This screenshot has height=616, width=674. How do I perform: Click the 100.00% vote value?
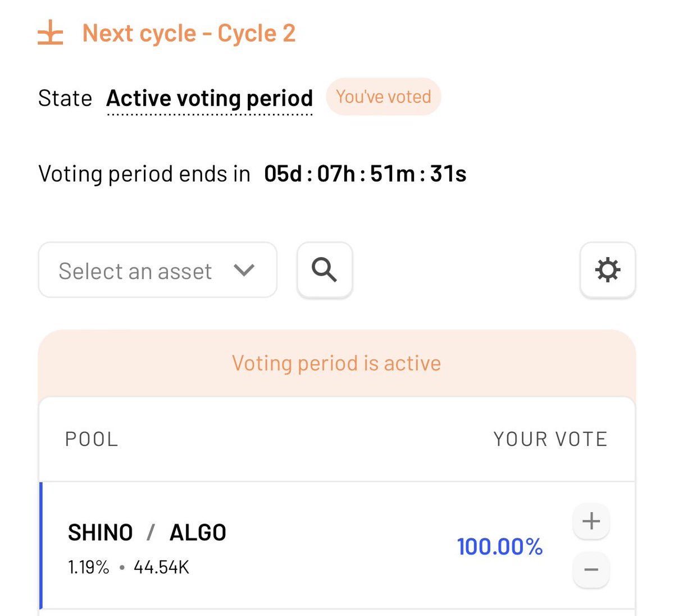click(500, 546)
